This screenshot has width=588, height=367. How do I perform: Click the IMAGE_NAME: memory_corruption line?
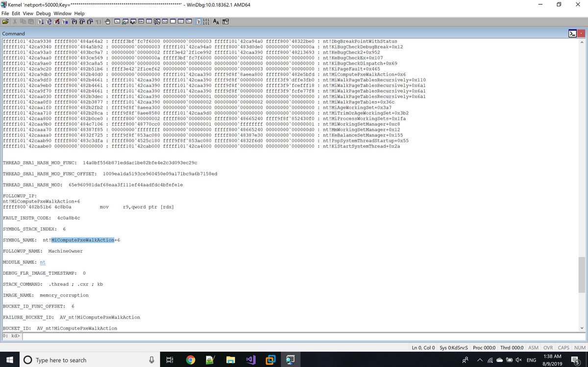click(x=46, y=295)
